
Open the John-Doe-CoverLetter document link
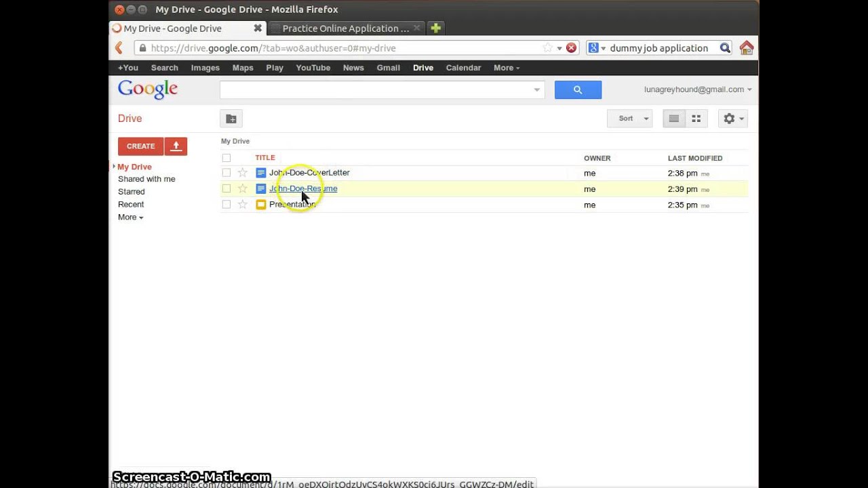(x=309, y=173)
